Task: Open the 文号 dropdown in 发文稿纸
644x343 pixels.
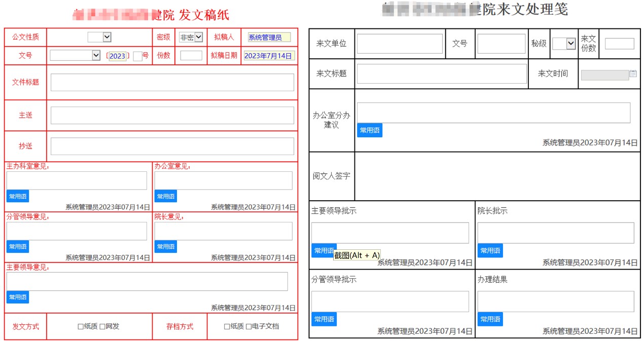Action: [75, 56]
